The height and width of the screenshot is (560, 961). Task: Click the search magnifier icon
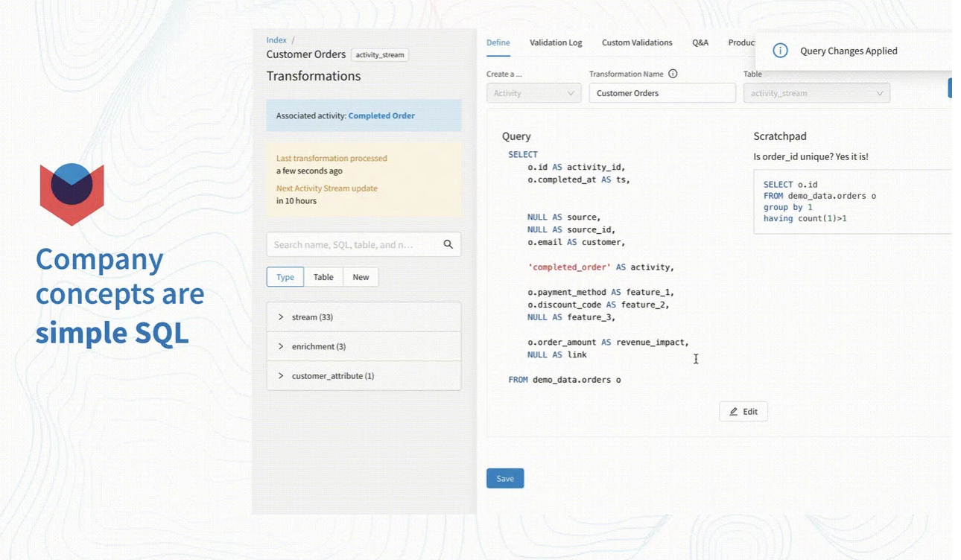pyautogui.click(x=448, y=244)
